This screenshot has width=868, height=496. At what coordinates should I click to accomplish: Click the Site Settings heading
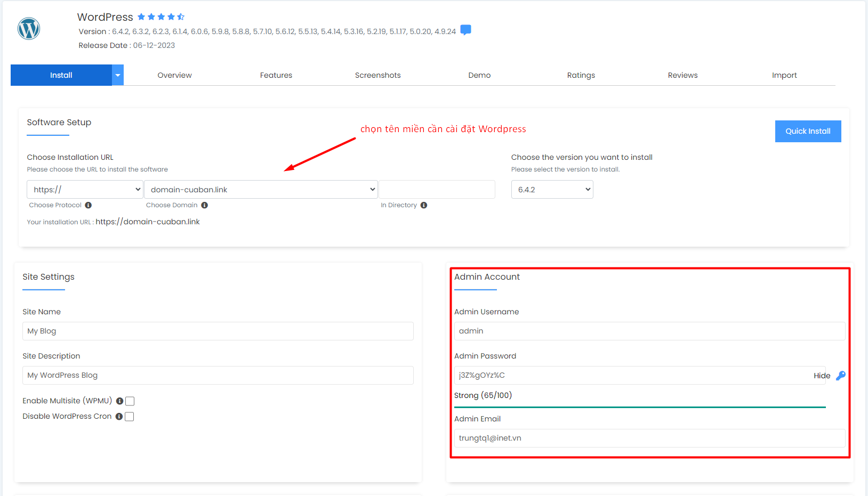49,277
